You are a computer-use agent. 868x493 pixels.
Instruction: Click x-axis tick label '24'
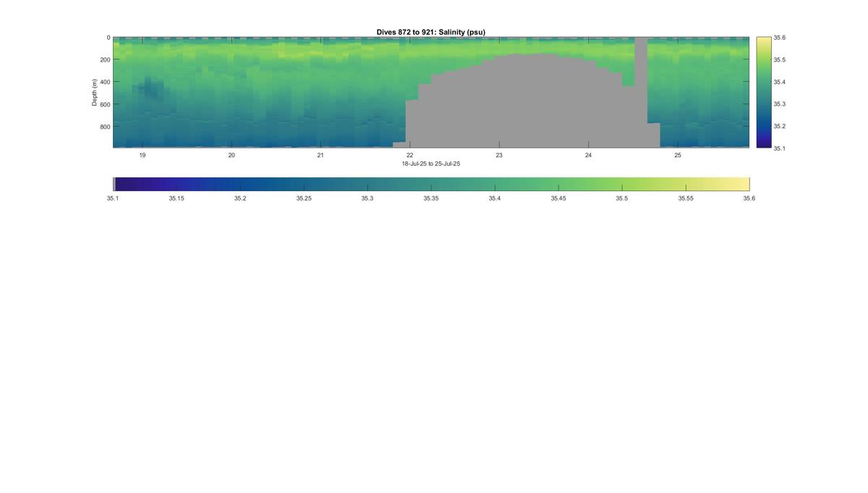click(x=588, y=155)
